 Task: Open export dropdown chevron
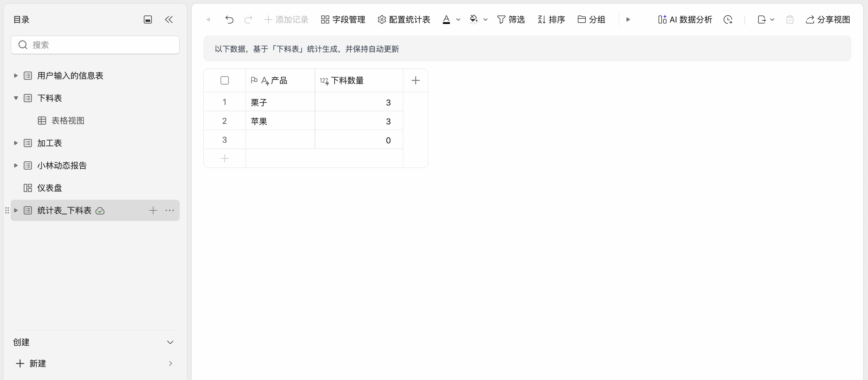click(772, 20)
